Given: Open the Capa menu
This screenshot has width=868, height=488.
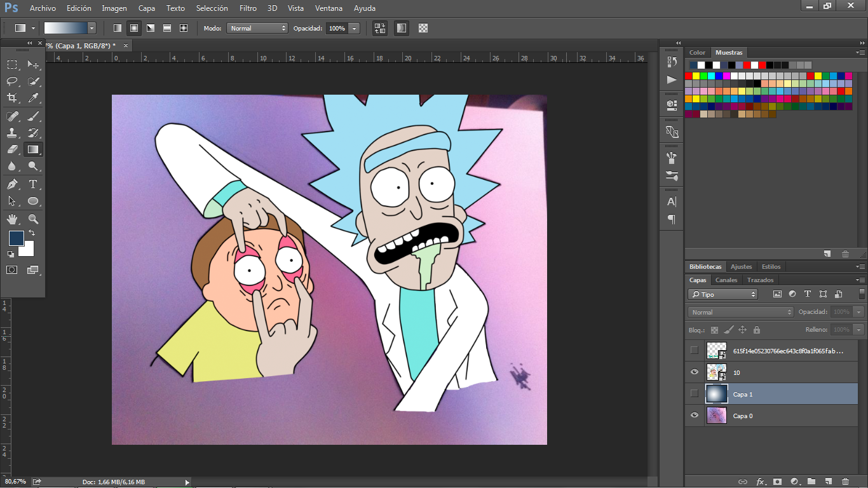Looking at the screenshot, I should [147, 8].
